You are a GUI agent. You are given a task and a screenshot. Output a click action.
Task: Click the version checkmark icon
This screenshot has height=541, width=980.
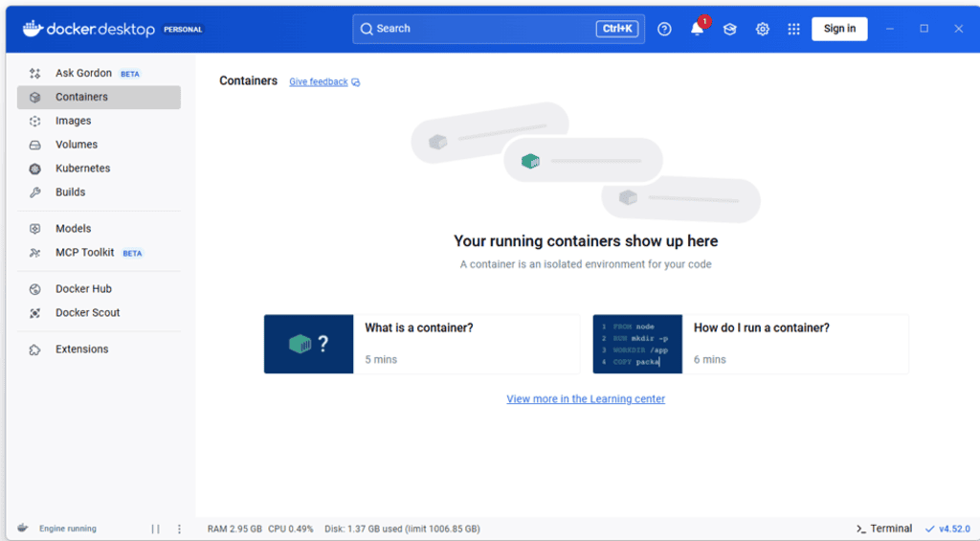tap(930, 529)
